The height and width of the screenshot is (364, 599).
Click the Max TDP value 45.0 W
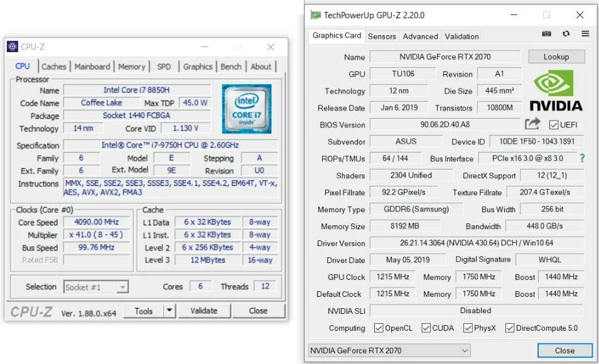pos(195,103)
